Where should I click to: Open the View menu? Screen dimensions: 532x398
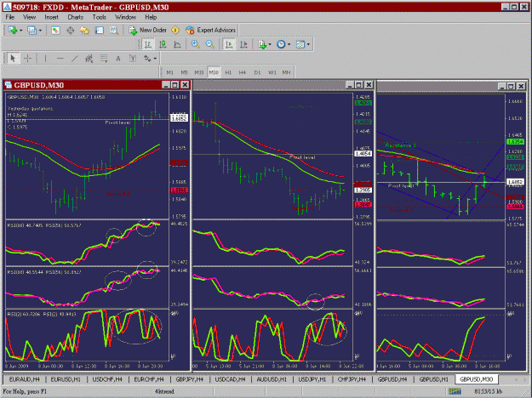pos(29,17)
